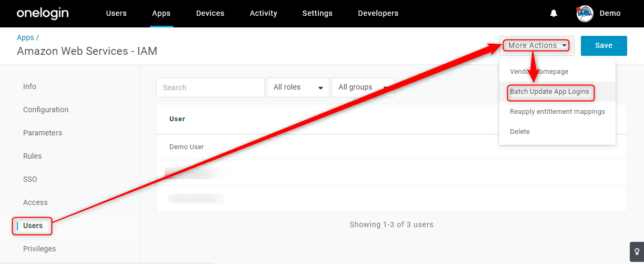Follow the Apps breadcrumb link
The height and width of the screenshot is (264, 644).
25,38
